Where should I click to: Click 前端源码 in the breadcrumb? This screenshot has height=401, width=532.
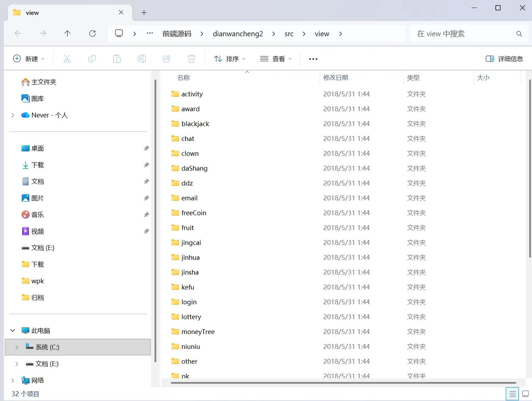[x=177, y=33]
